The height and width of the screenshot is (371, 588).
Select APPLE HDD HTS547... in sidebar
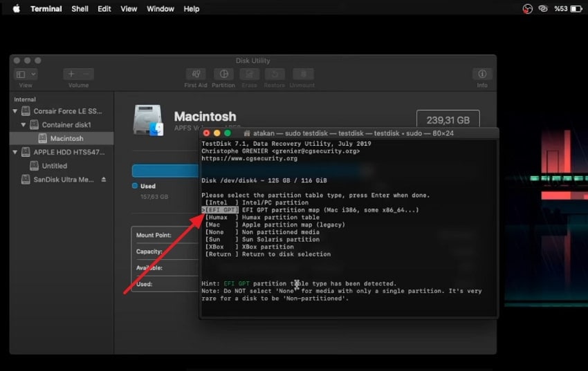point(69,152)
